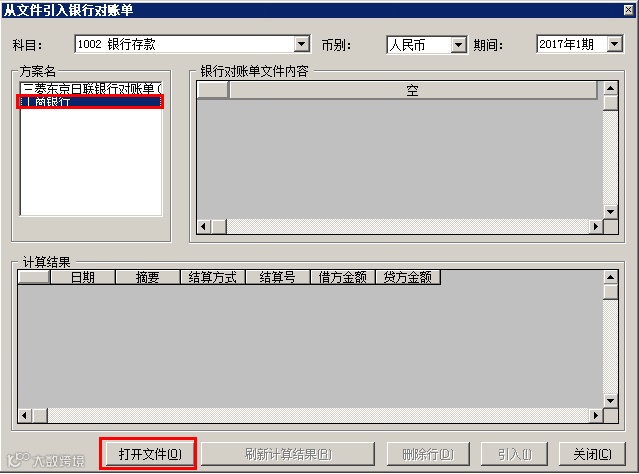Image resolution: width=639 pixels, height=474 pixels.
Task: Expand the 币别 currency dropdown
Action: [x=458, y=44]
